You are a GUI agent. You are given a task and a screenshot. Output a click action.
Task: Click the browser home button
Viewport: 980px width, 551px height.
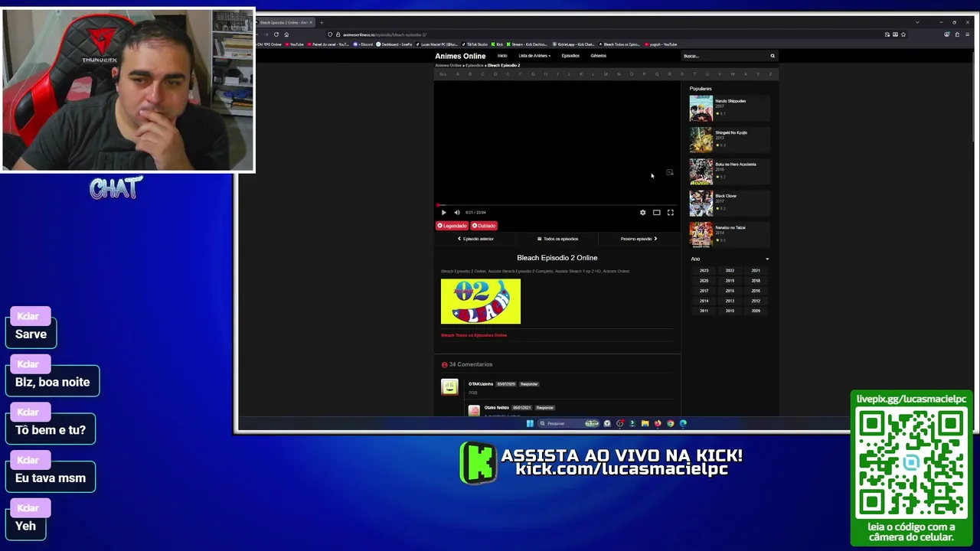click(x=286, y=34)
